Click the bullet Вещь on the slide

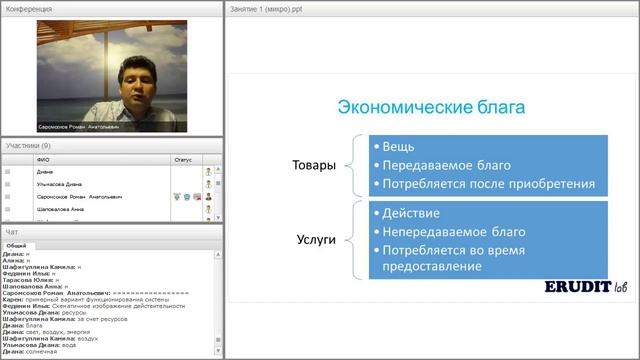pos(398,147)
